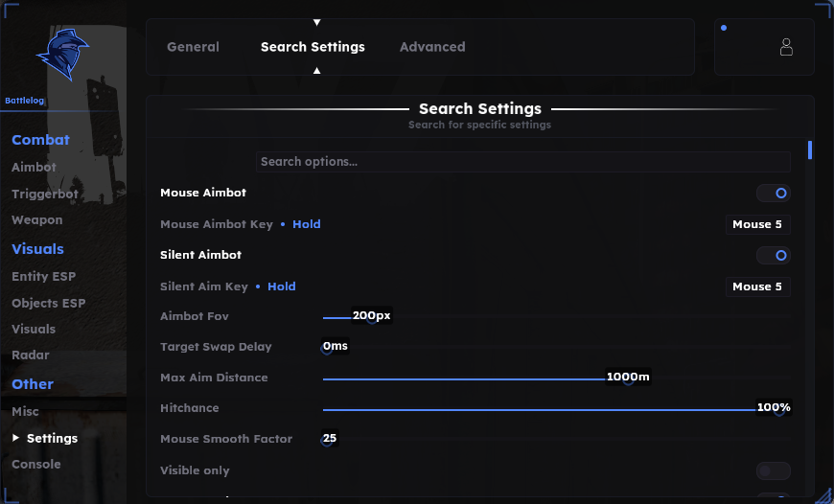Toggle the Silent Aimbot switch
This screenshot has width=834, height=504.
[x=774, y=255]
